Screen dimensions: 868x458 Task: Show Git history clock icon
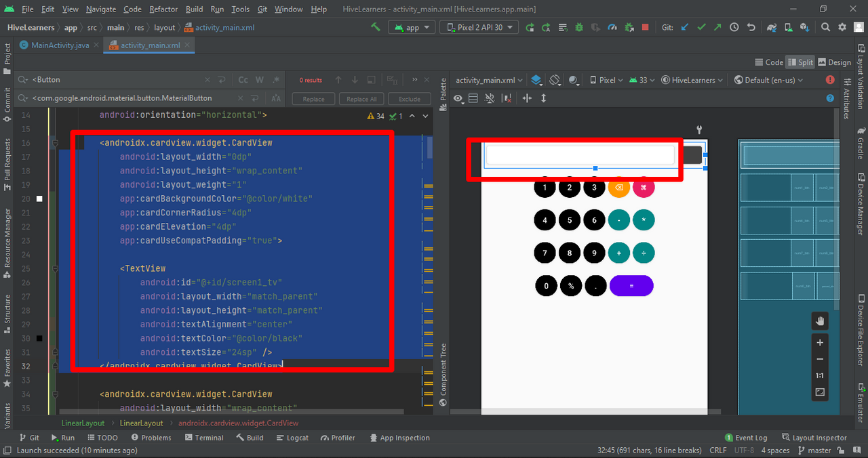[734, 27]
